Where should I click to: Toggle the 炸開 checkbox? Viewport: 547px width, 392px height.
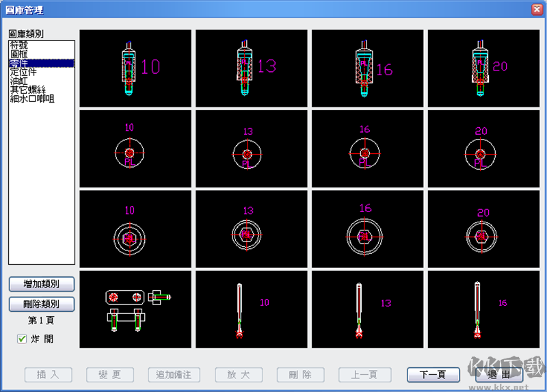(23, 339)
